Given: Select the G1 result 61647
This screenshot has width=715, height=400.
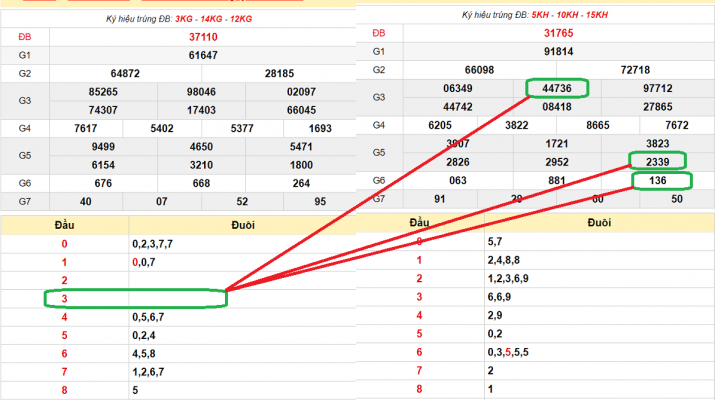Looking at the screenshot, I should (x=203, y=55).
